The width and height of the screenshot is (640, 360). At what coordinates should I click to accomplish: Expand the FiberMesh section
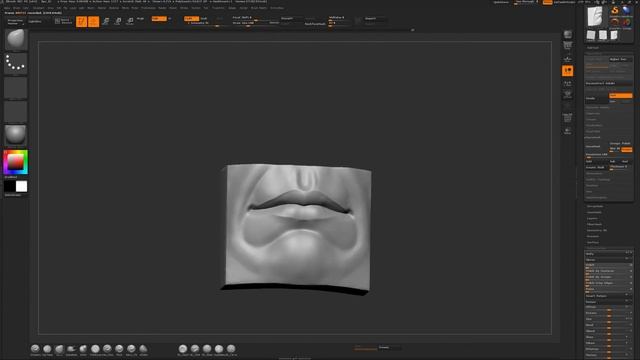[594, 224]
